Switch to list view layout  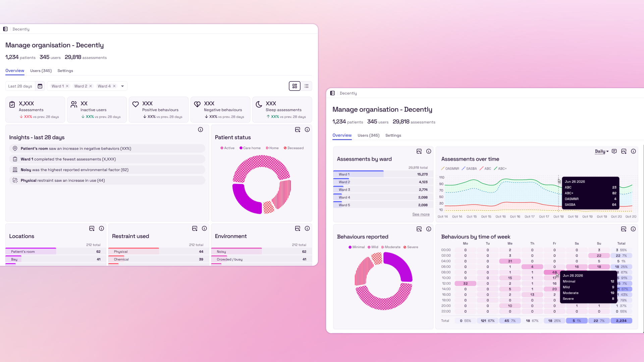[x=306, y=86]
